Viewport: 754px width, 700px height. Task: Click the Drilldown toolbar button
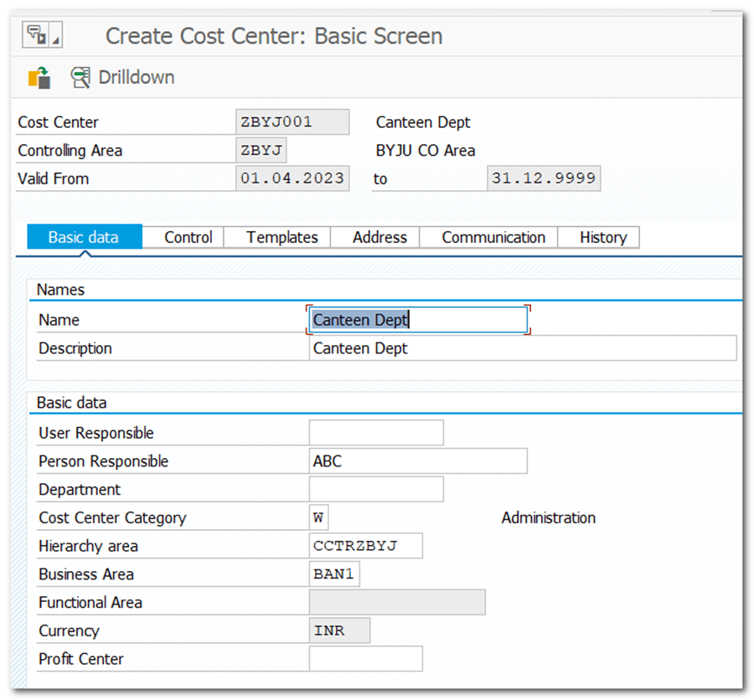coord(123,78)
